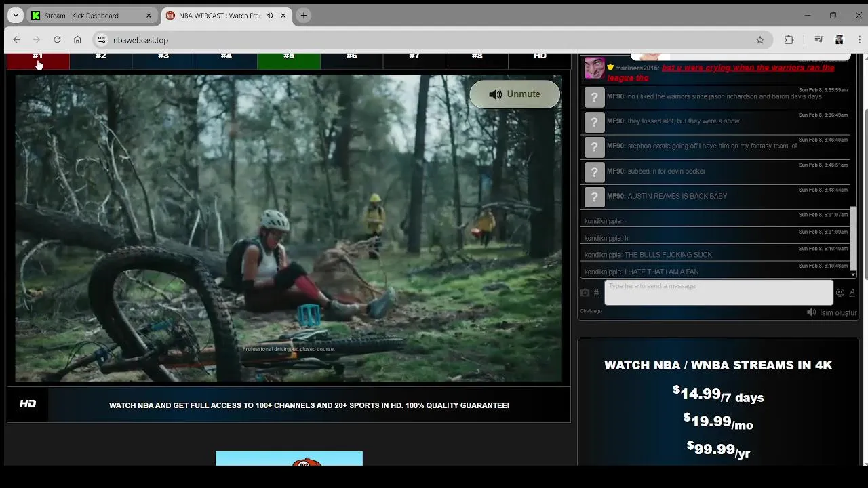Click the message 'THE BULLS FUCKING SUCK'
This screenshot has width=868, height=488.
tap(668, 255)
